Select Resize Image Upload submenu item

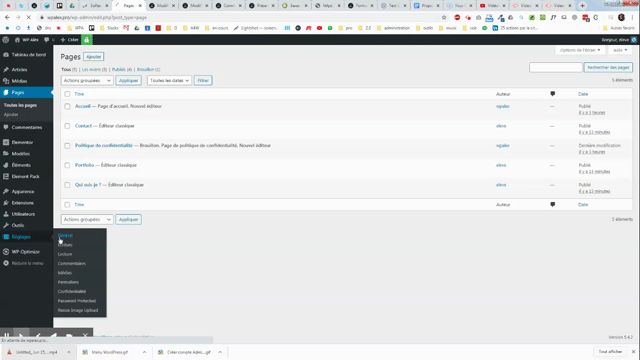[78, 310]
